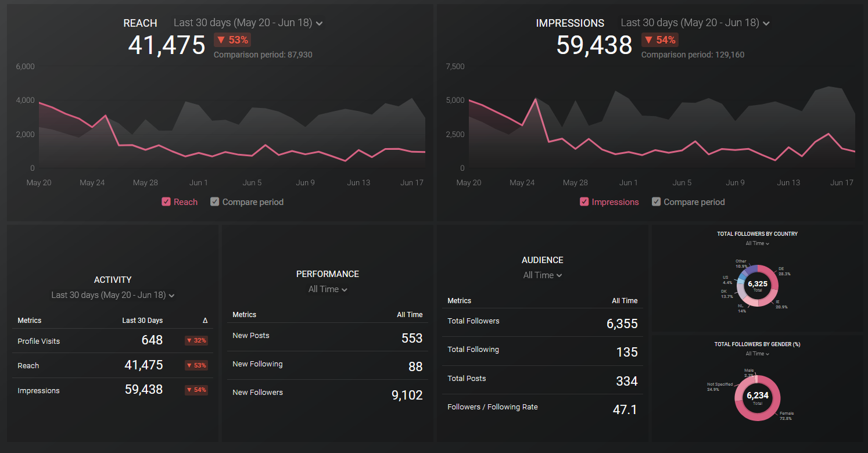868x453 pixels.
Task: Click the 334 Total Posts value
Action: tap(627, 381)
